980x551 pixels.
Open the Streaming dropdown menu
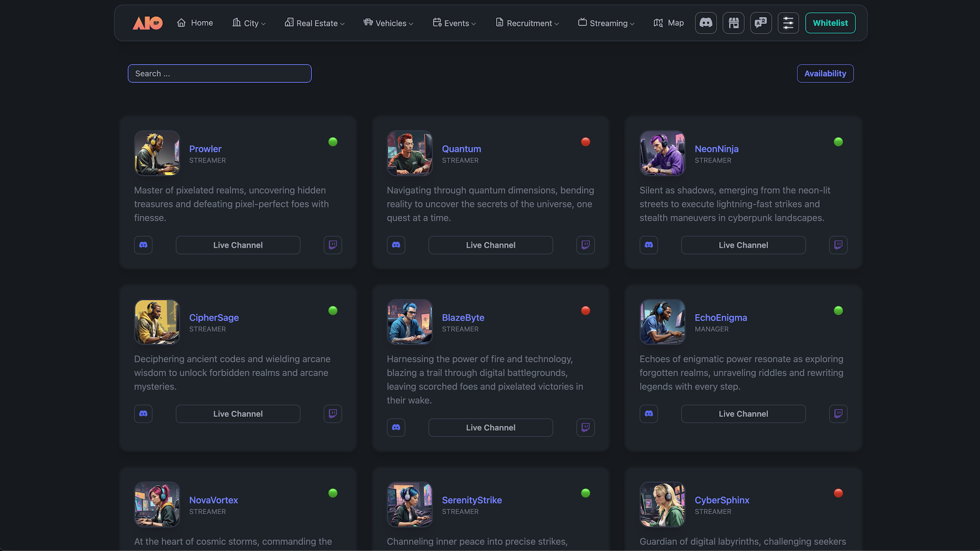click(x=606, y=23)
